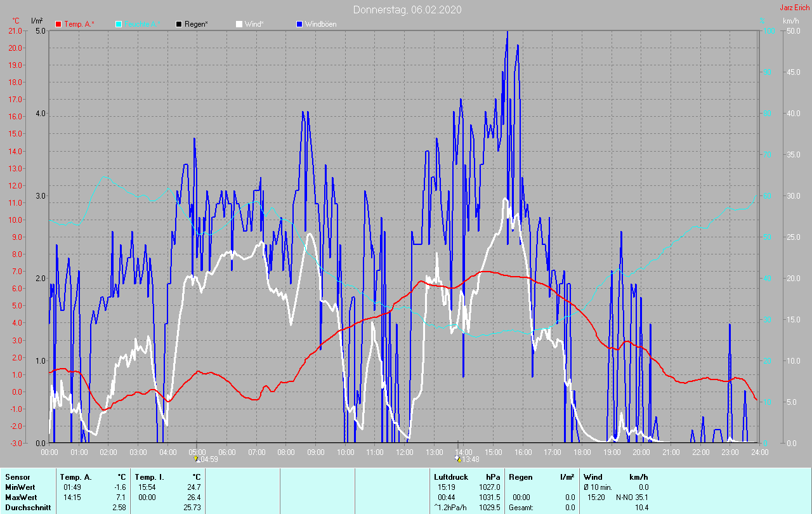Click the Donnerstag, 06.02.2020 chart title

[407, 10]
